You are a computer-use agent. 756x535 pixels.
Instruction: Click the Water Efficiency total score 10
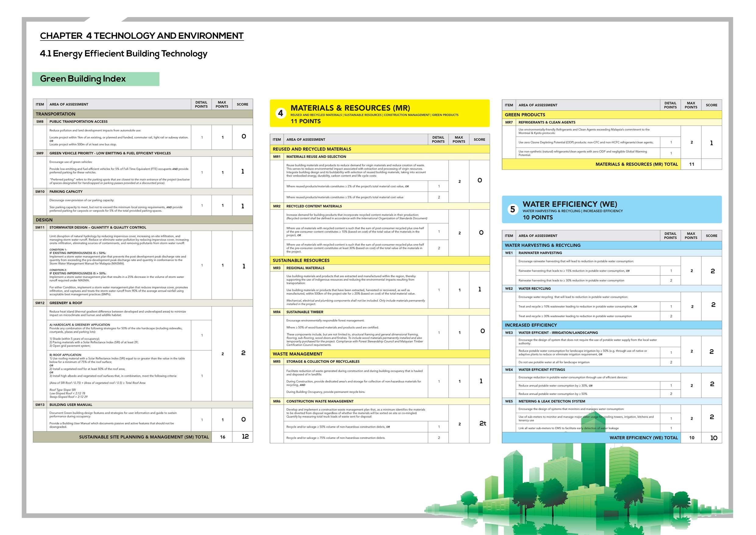coord(714,438)
